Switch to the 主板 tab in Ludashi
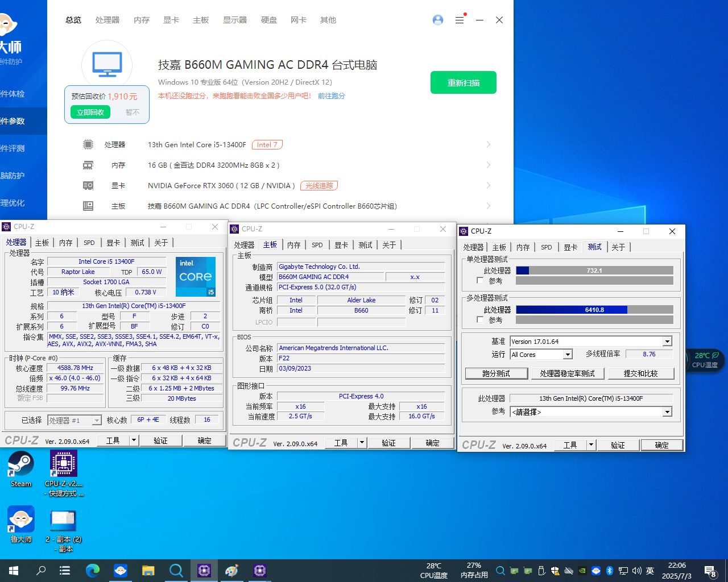The width and height of the screenshot is (728, 582). (201, 20)
